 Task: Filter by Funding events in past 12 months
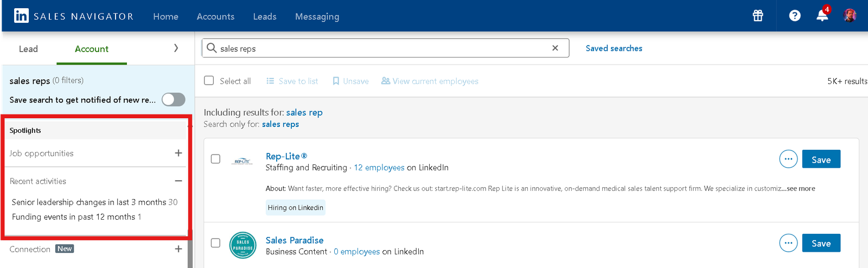click(76, 216)
